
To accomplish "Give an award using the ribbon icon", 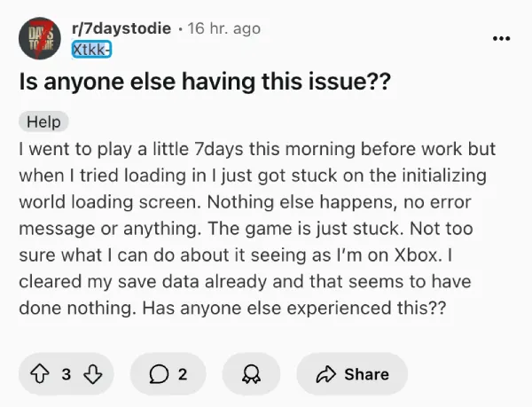I will 251,374.
